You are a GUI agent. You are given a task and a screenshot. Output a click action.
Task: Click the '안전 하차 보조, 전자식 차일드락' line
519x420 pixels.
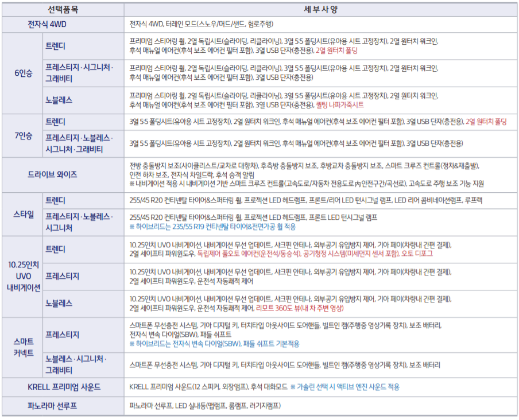pyautogui.click(x=192, y=174)
